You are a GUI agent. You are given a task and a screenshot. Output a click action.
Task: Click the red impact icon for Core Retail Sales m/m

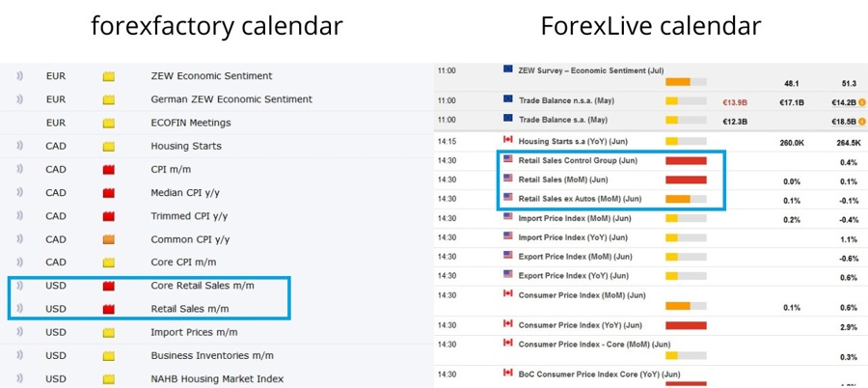pos(109,286)
